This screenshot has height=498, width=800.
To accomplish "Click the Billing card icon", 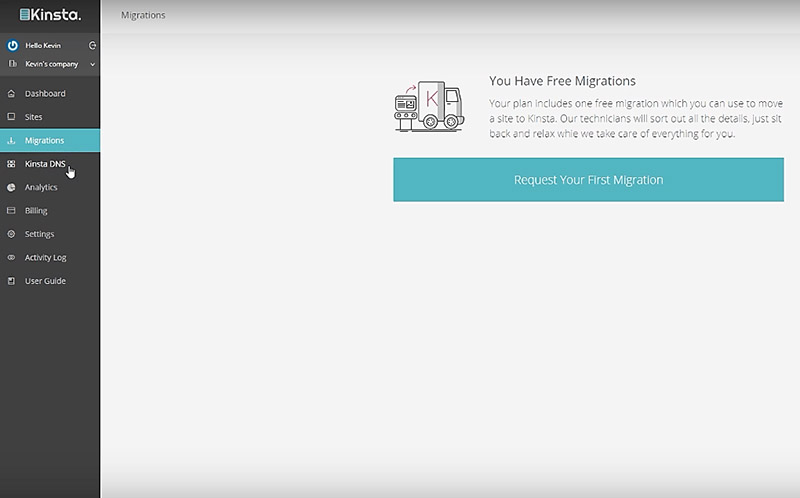I will pyautogui.click(x=11, y=210).
